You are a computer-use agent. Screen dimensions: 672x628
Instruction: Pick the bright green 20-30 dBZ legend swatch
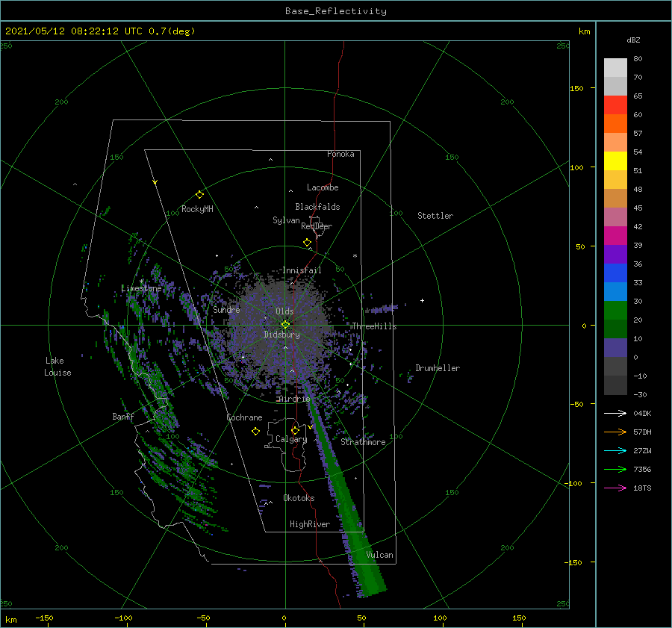tap(615, 311)
